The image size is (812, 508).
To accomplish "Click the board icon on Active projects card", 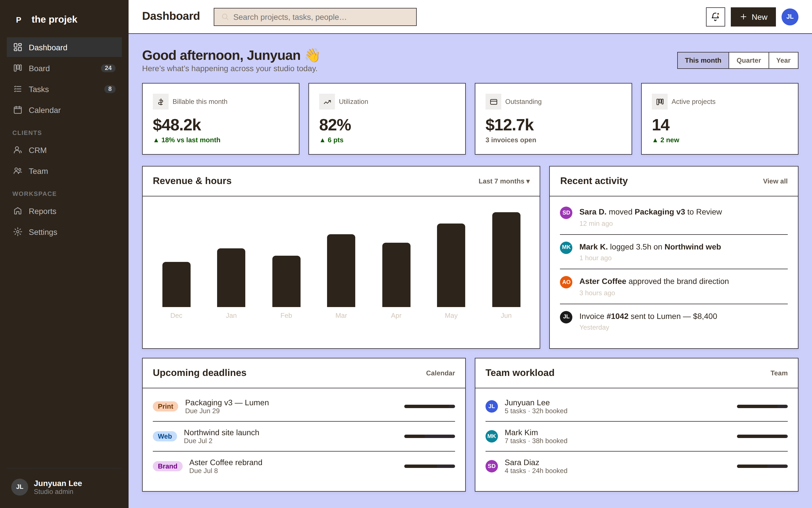I will coord(660,102).
